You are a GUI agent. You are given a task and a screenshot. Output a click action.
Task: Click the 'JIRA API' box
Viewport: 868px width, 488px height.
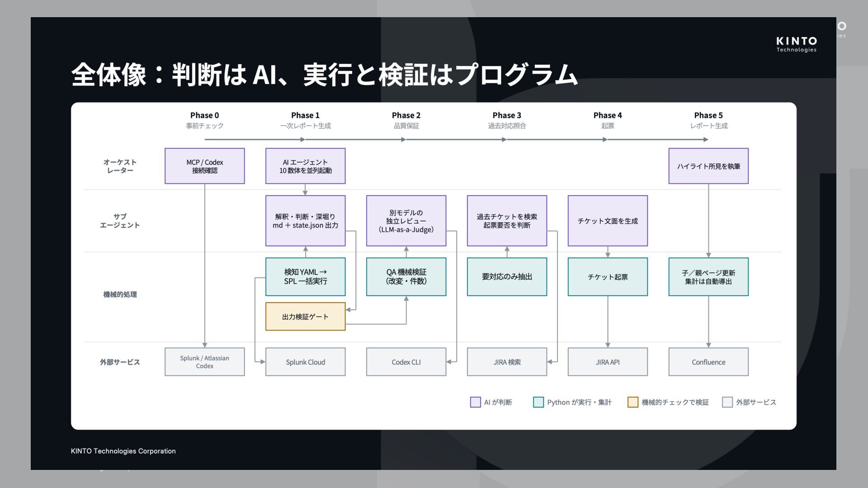pos(608,362)
